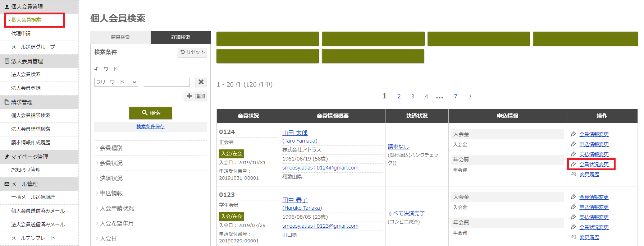Screen dimensions: 644x246
Task: Click the 追加 button
Action: point(195,96)
